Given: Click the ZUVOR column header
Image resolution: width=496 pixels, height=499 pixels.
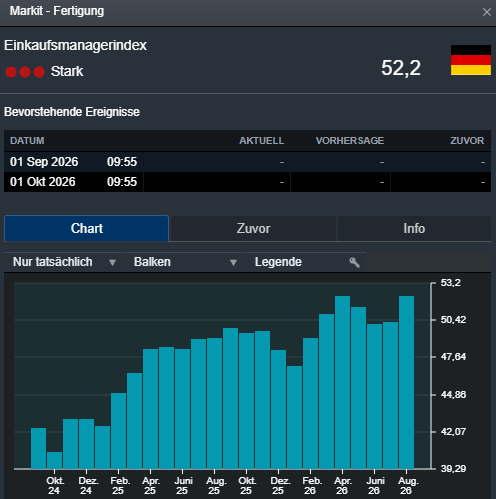Looking at the screenshot, I should [x=467, y=141].
